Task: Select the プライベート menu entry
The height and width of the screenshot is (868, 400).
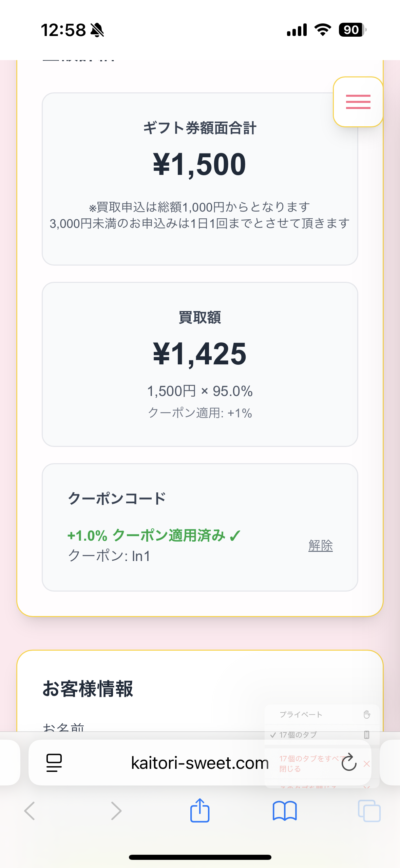Action: pyautogui.click(x=301, y=715)
